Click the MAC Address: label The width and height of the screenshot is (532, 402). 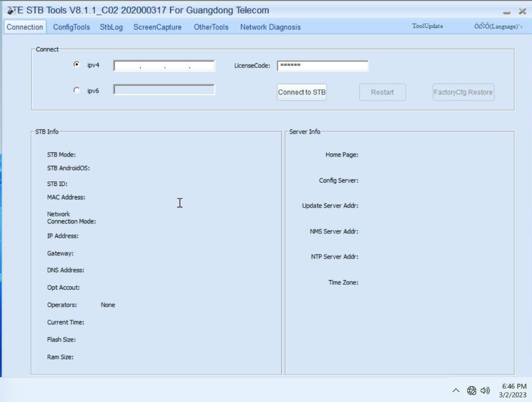pos(66,197)
